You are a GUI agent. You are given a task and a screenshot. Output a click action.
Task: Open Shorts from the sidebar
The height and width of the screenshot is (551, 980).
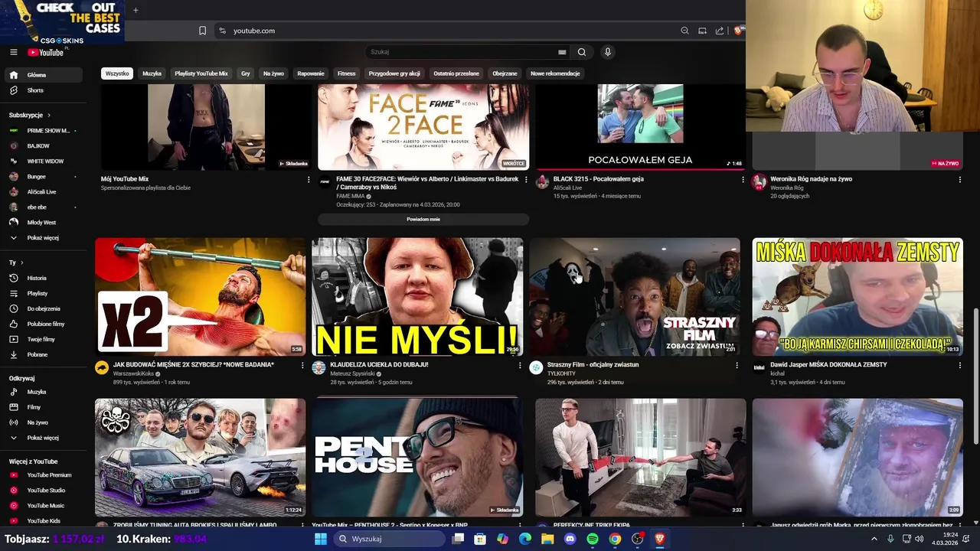43,90
